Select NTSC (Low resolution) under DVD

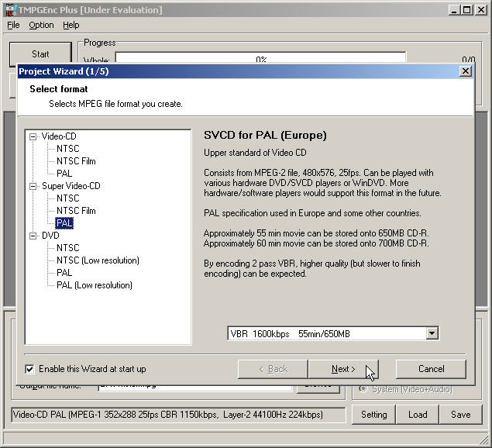(98, 260)
